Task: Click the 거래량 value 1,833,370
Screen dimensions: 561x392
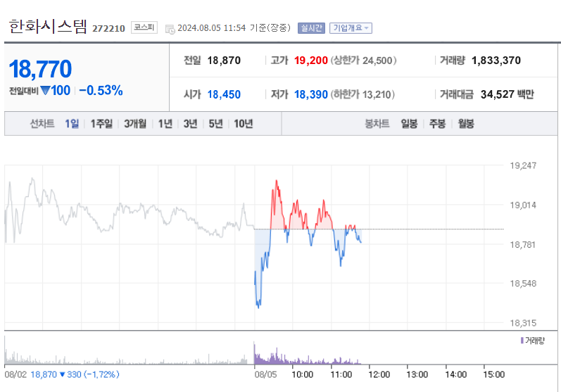Action: click(x=496, y=61)
